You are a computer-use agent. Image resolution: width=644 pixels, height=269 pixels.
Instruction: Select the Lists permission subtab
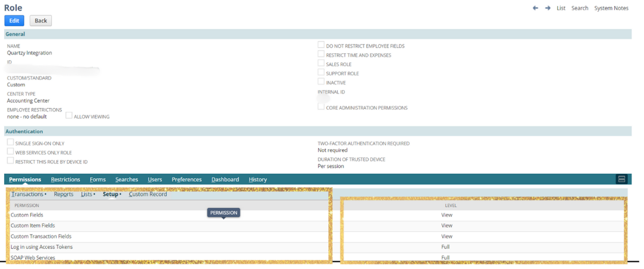tap(87, 194)
